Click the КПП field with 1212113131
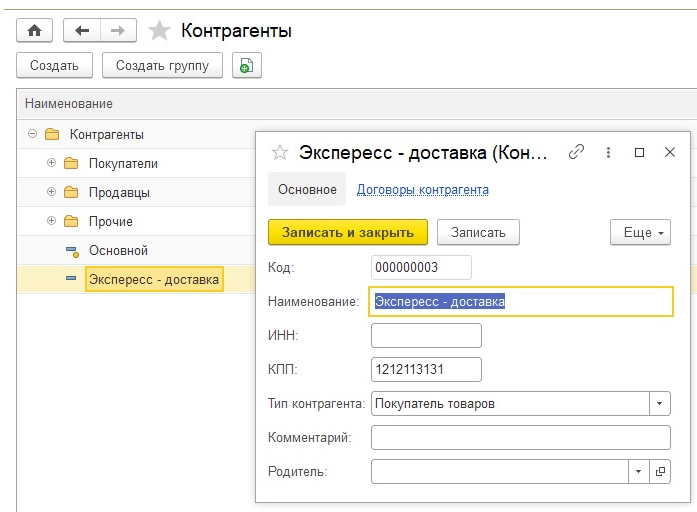The height and width of the screenshot is (512, 697). [426, 369]
